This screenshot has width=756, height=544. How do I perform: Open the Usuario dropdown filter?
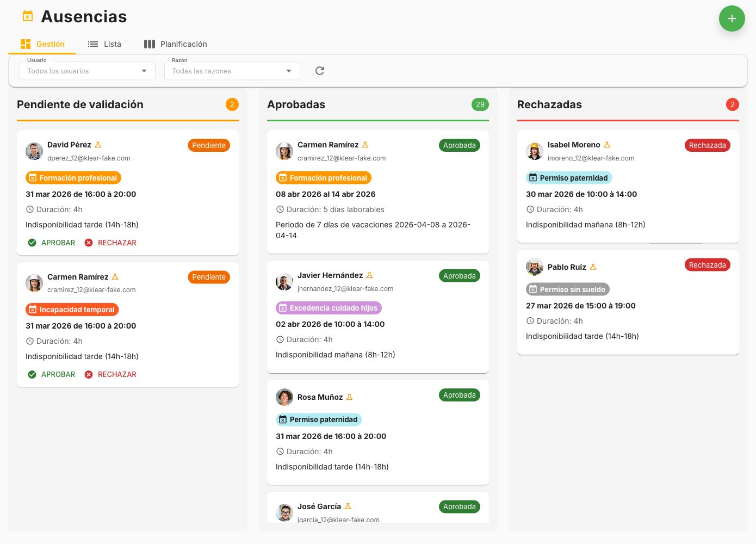pyautogui.click(x=87, y=71)
